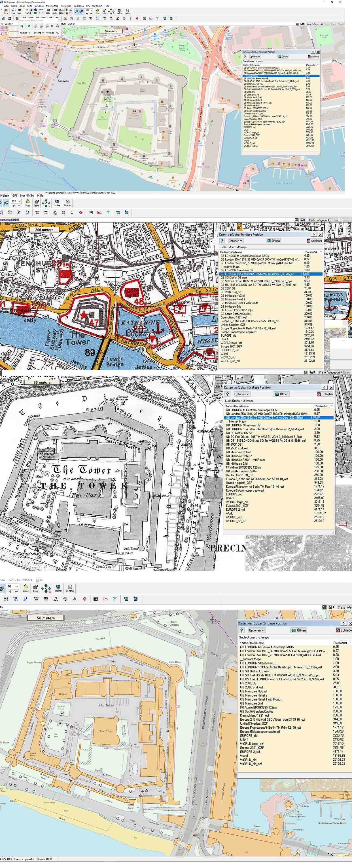Open the Navigation menu
Image resolution: width=352 pixels, height=868 pixels.
pos(66,6)
